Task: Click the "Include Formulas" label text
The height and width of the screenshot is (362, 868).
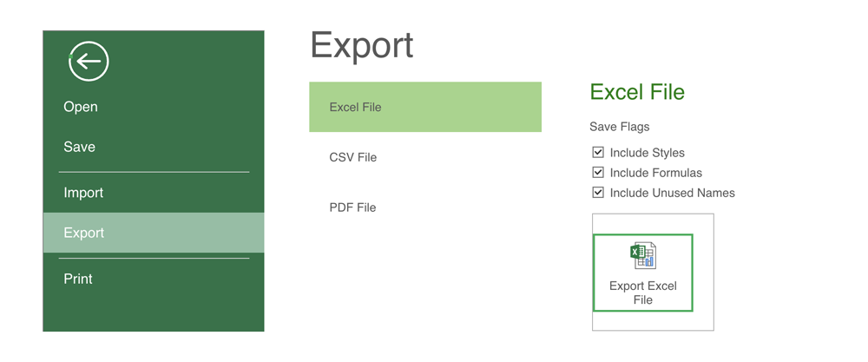Action: (x=656, y=173)
